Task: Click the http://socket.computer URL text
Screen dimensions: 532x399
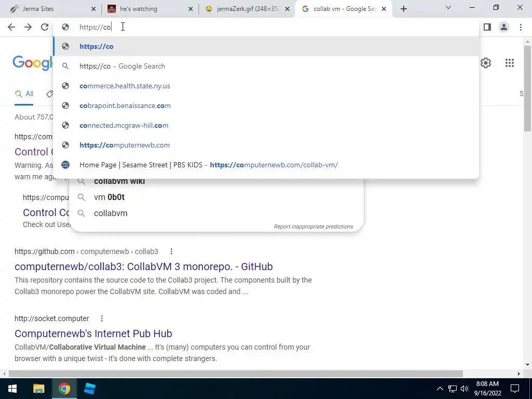Action: click(x=51, y=318)
